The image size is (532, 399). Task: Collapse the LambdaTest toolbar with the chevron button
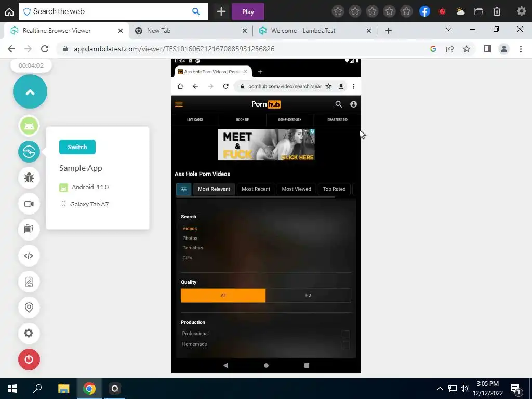click(x=30, y=91)
